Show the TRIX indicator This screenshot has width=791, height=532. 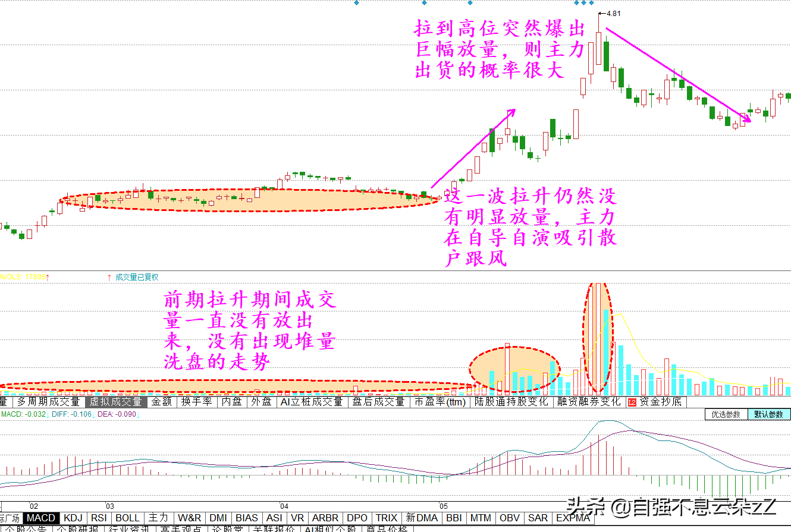[x=387, y=518]
